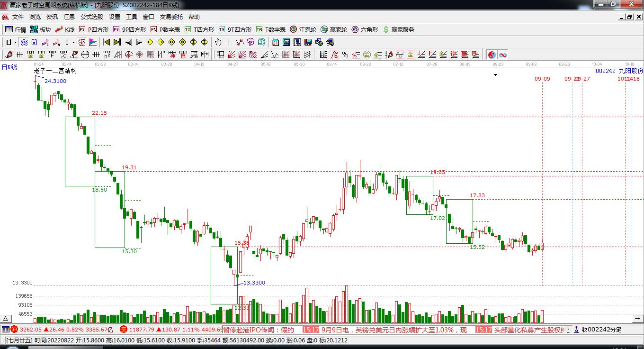Restore the inner chart window
The height and width of the screenshot is (349, 644).
(629, 17)
